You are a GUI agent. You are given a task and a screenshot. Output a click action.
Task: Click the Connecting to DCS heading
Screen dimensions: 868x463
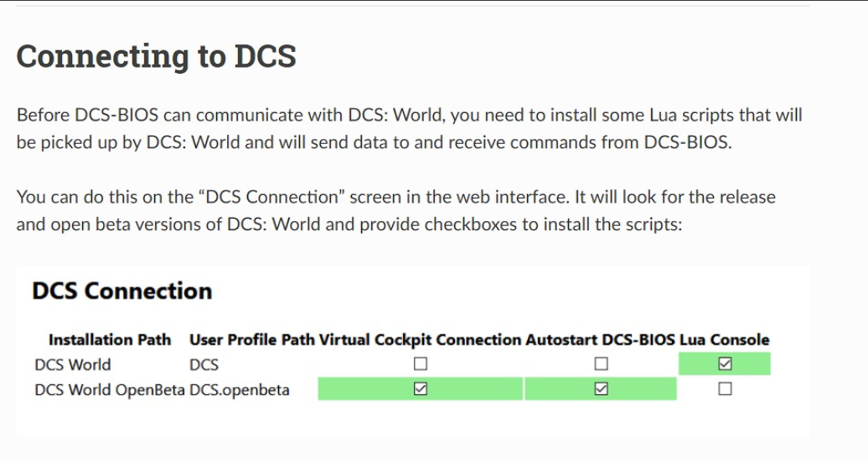coord(156,56)
